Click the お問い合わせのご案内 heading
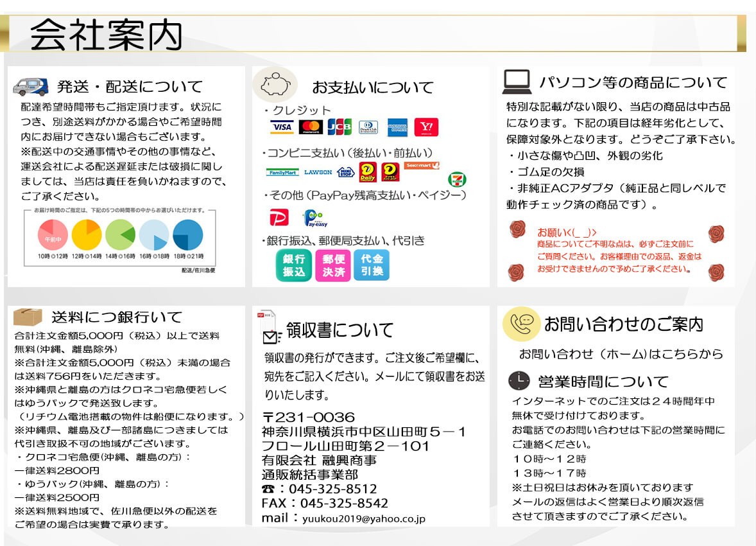Viewport: 756px width, 546px height. (624, 324)
